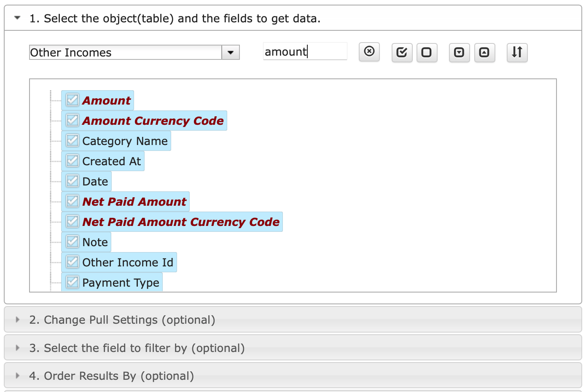Viewport: 586px width, 392px height.
Task: Expand 4. Order Results By section
Action: (x=293, y=376)
